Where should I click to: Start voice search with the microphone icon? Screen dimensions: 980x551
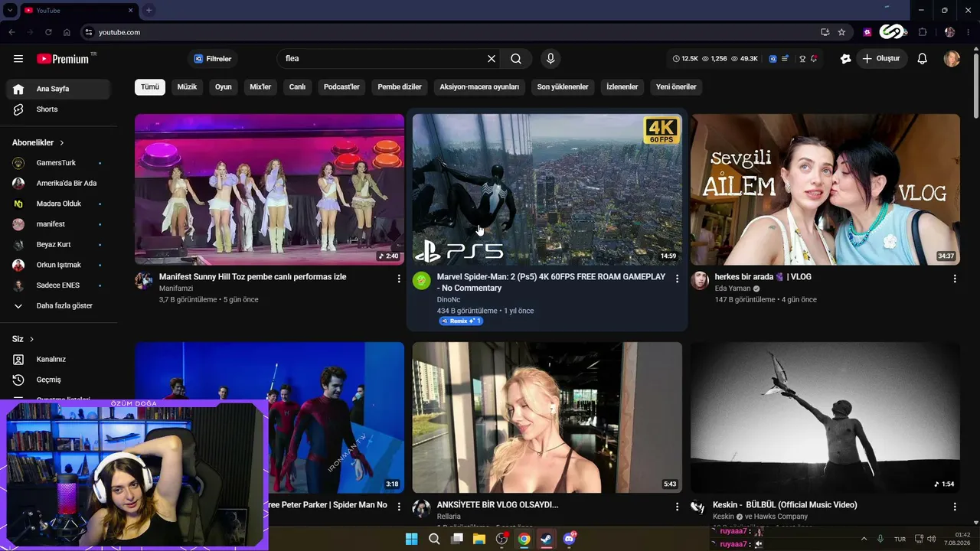point(550,59)
